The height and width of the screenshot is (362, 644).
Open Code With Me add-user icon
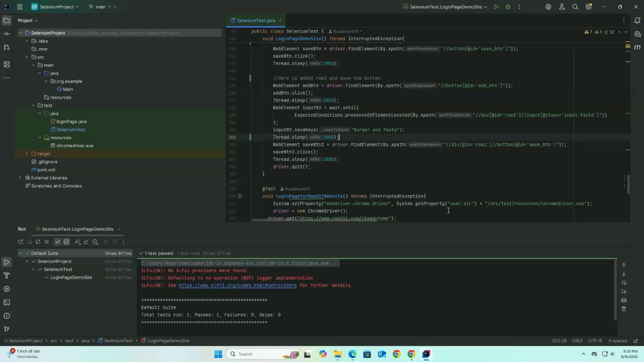(x=562, y=7)
